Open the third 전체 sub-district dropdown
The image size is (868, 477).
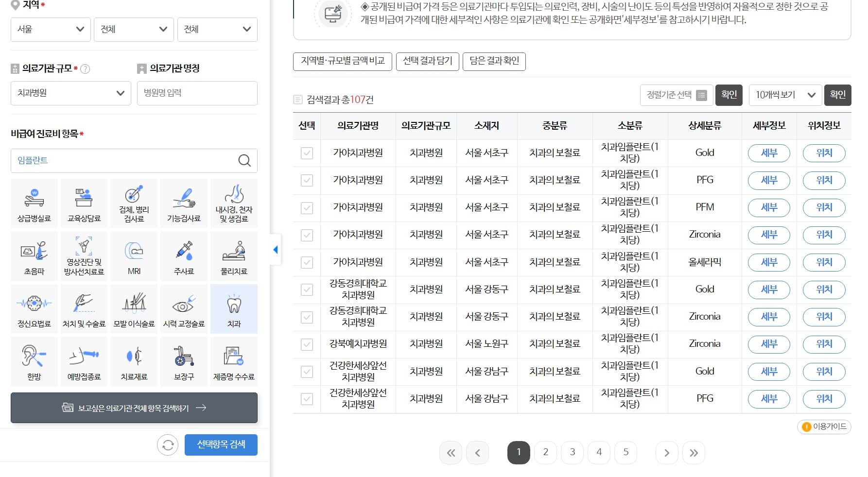[217, 29]
